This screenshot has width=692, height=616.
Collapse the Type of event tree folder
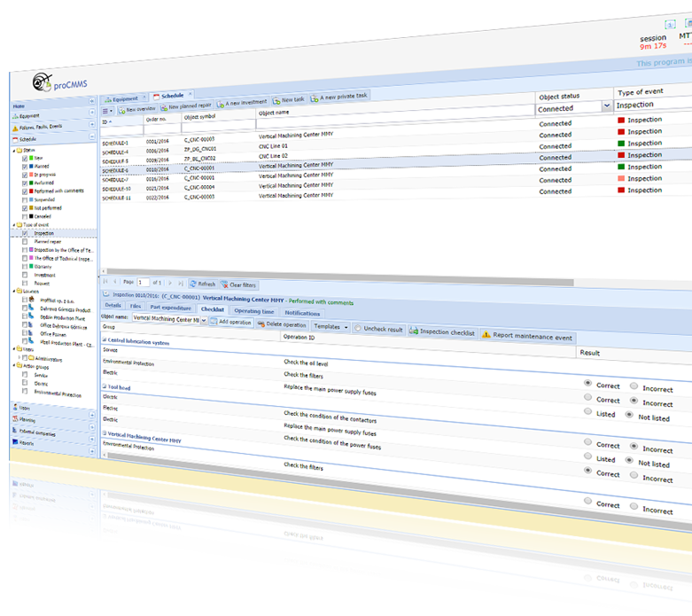click(x=14, y=225)
